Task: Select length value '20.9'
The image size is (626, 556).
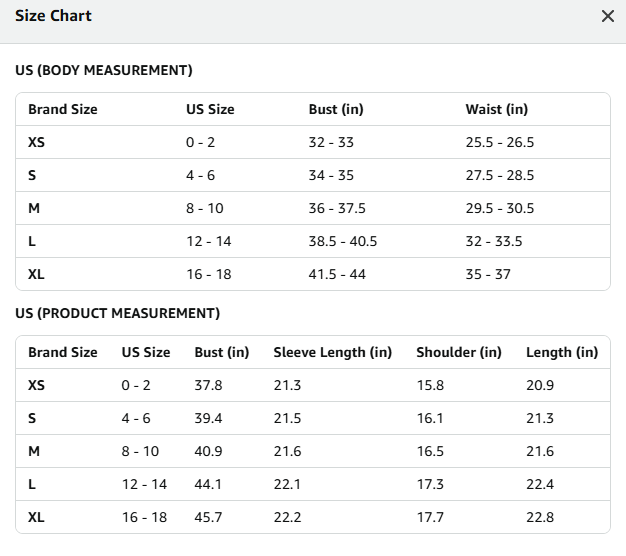Action: (x=540, y=385)
